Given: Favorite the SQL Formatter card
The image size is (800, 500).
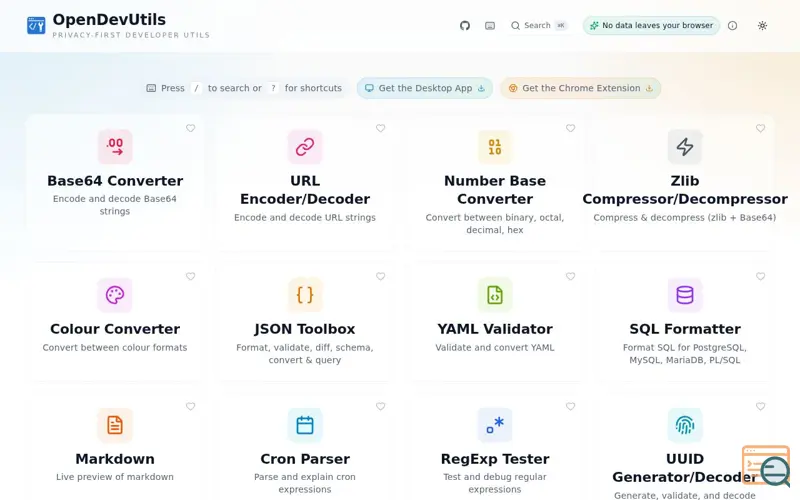Looking at the screenshot, I should [x=760, y=276].
